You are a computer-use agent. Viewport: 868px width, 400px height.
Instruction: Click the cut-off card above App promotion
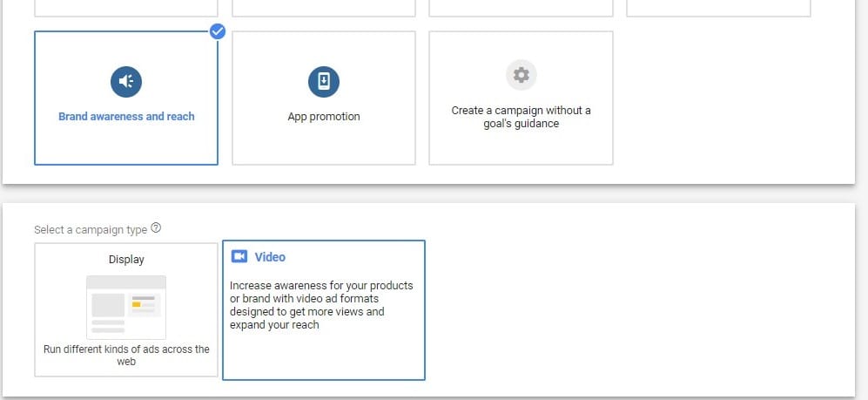tap(324, 8)
